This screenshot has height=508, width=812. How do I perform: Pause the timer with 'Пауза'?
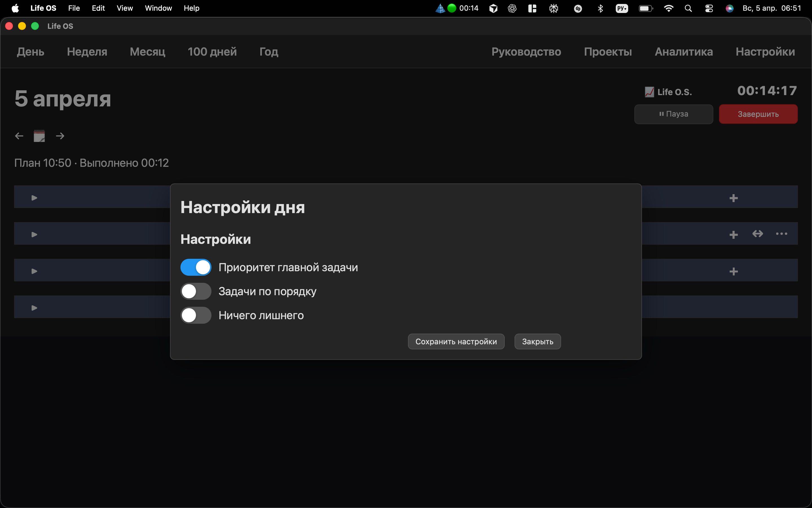point(673,114)
